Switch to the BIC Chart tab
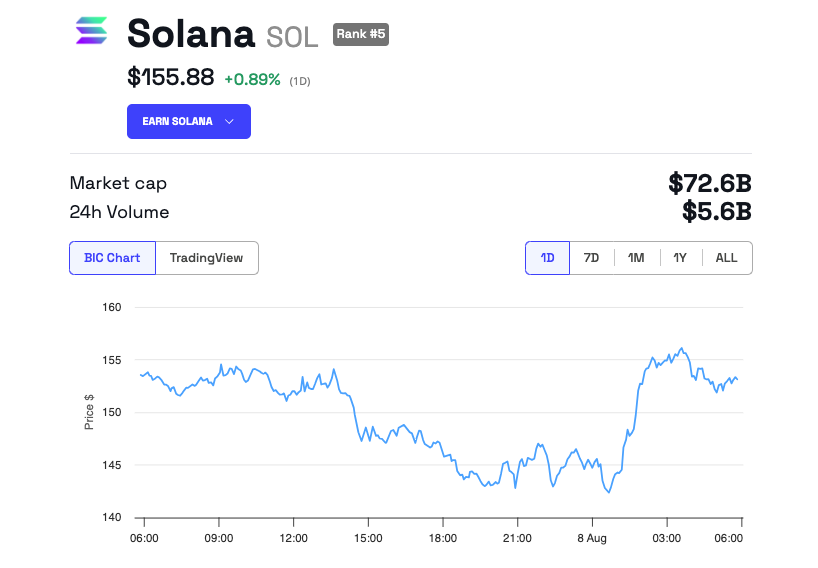The height and width of the screenshot is (568, 818). coord(112,258)
